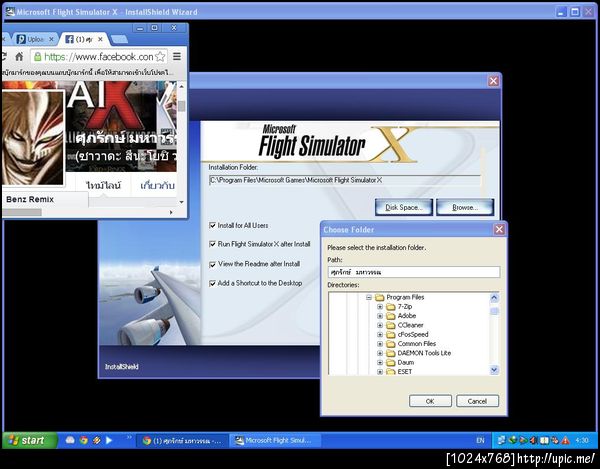
Task: Expand the cFosSpeed tree node
Action: (380, 334)
